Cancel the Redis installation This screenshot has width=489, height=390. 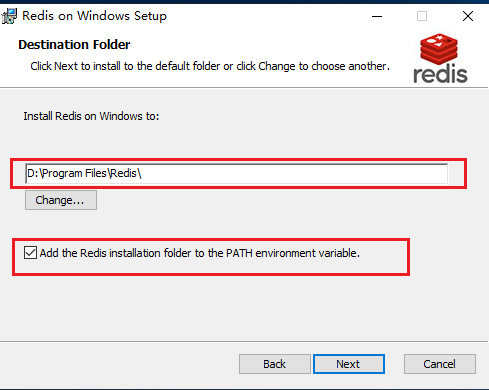[x=440, y=364]
